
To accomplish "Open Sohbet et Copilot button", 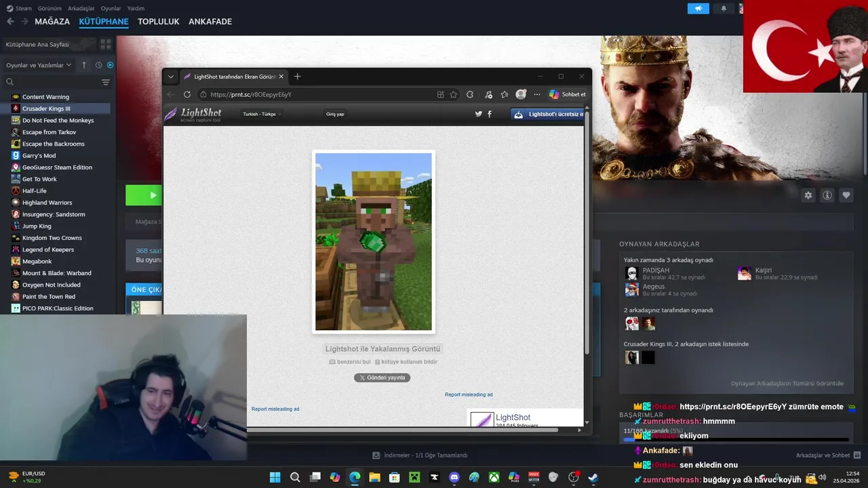I will point(568,95).
